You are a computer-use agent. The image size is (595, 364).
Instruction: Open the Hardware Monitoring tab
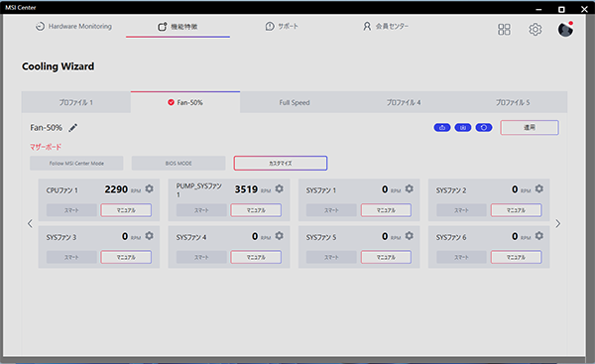coord(73,26)
